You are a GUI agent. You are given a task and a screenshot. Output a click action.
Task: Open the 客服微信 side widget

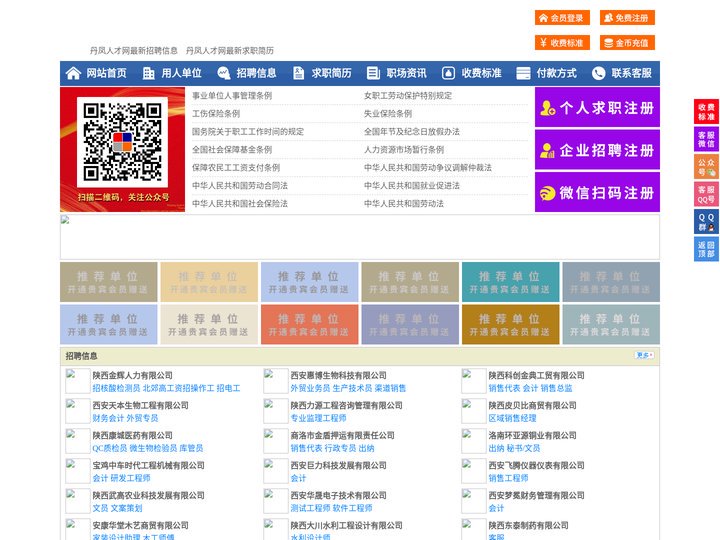tap(706, 139)
